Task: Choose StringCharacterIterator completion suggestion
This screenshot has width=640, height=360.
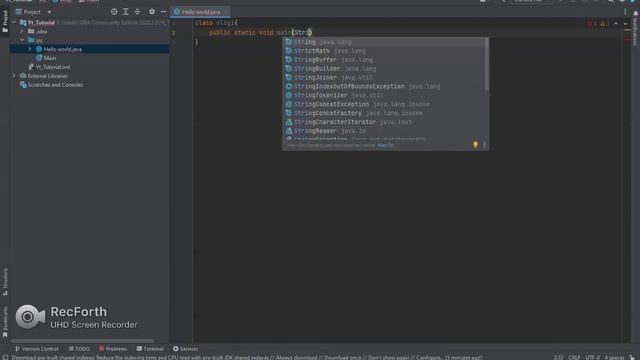Action: point(384,122)
